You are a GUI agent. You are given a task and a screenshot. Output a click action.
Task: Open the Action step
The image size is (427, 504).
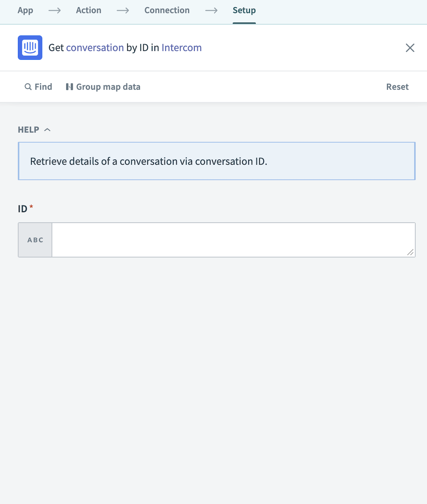pos(88,10)
